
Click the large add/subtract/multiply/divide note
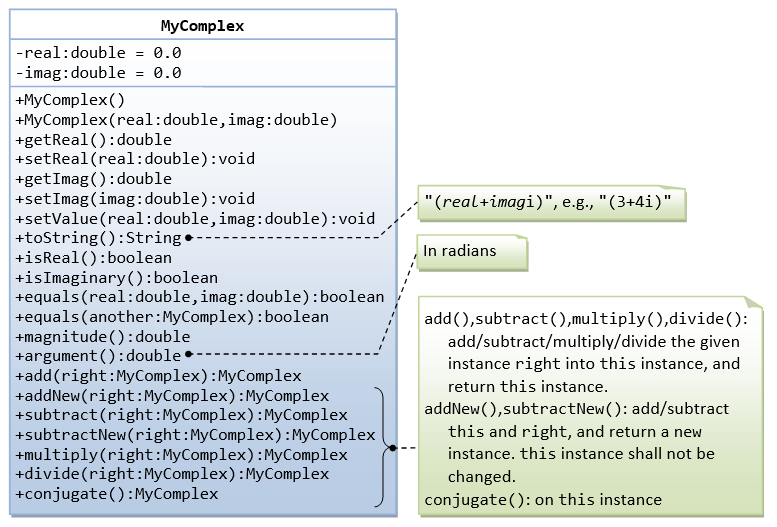pos(590,405)
